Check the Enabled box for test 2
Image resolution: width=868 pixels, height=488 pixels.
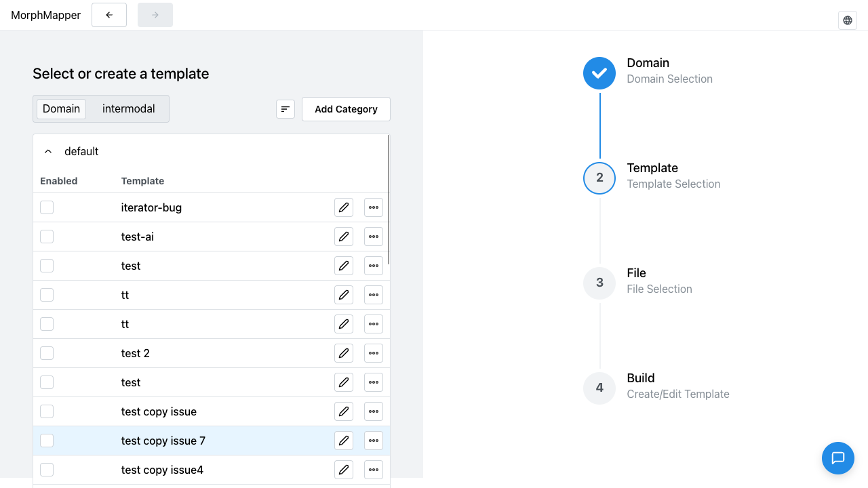tap(47, 353)
